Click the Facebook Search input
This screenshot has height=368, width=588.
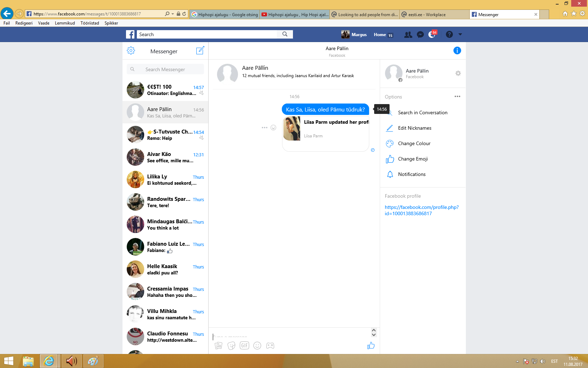[207, 34]
